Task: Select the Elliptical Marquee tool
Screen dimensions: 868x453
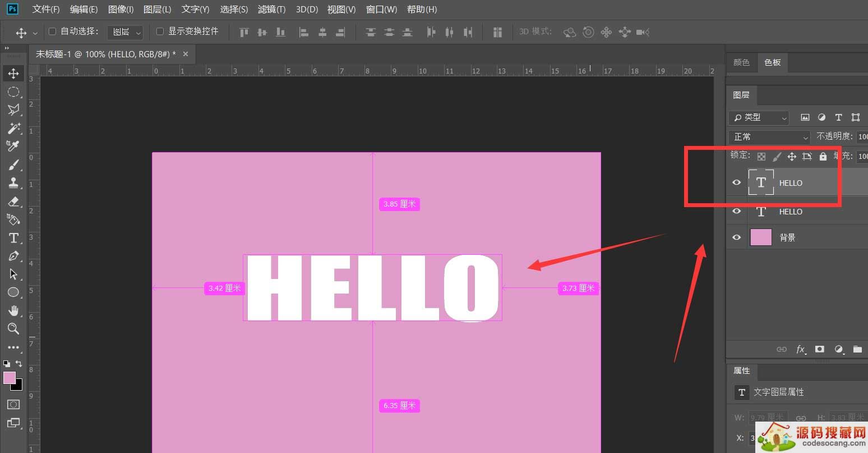Action: point(13,92)
